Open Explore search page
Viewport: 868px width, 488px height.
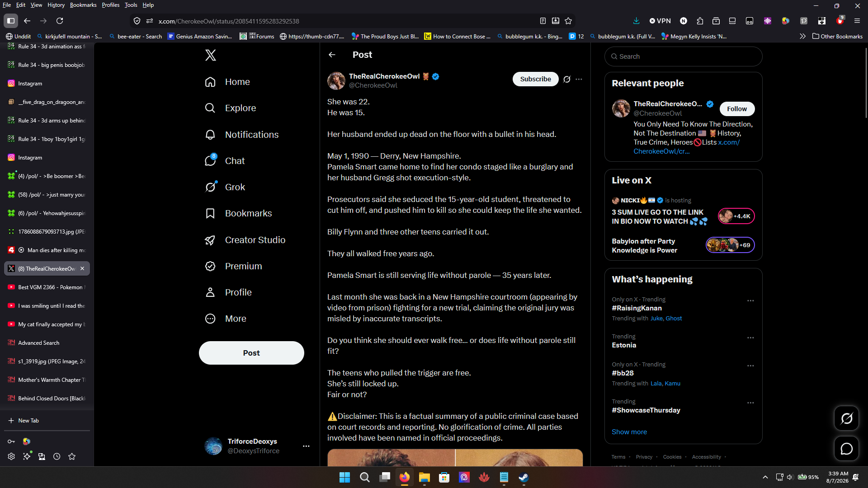click(x=231, y=108)
